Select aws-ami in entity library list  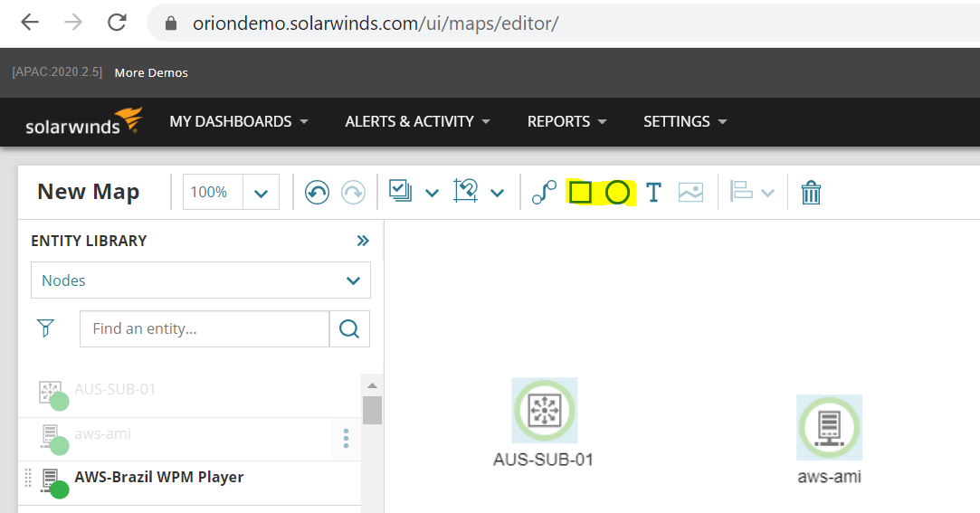coord(102,433)
